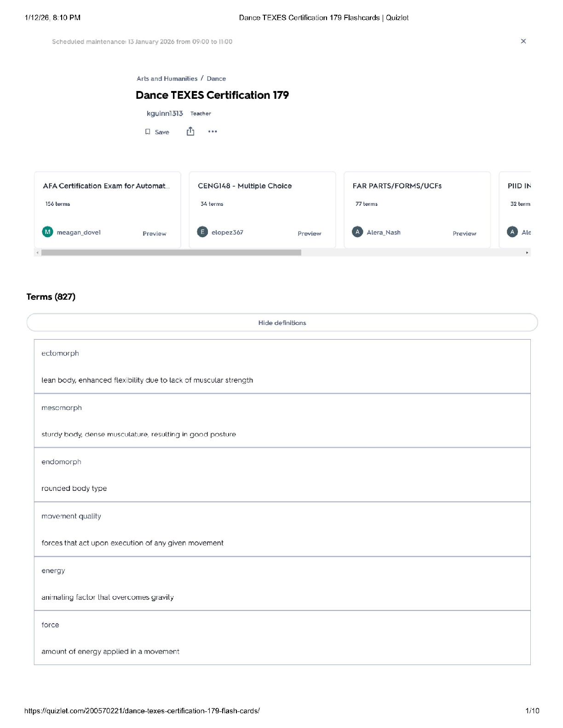Click the share icon next to Save
The image size is (563, 728).
190,132
